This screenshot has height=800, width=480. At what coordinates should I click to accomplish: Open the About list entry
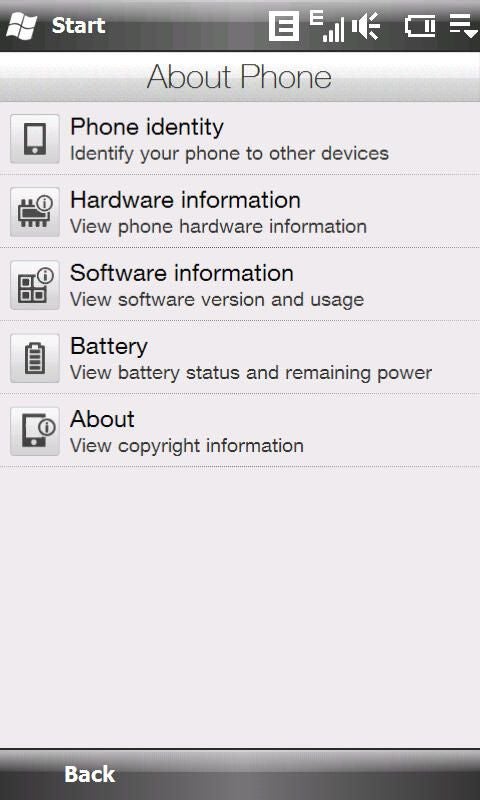240,431
